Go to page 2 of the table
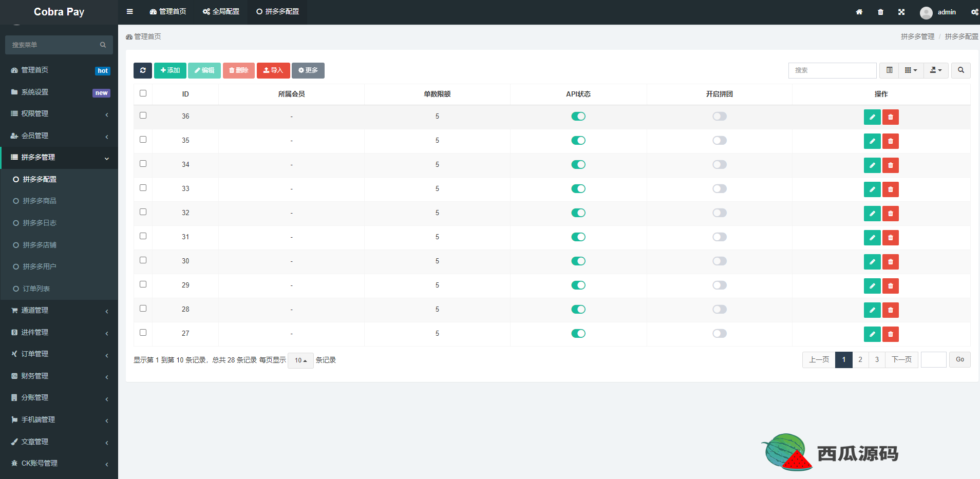The image size is (980, 479). coord(860,360)
